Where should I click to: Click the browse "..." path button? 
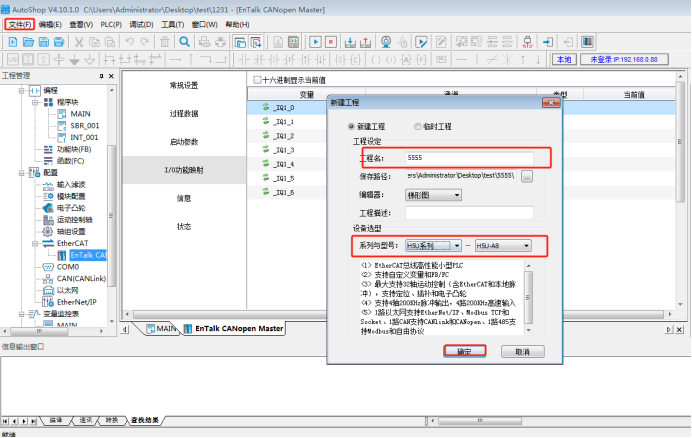click(x=527, y=177)
